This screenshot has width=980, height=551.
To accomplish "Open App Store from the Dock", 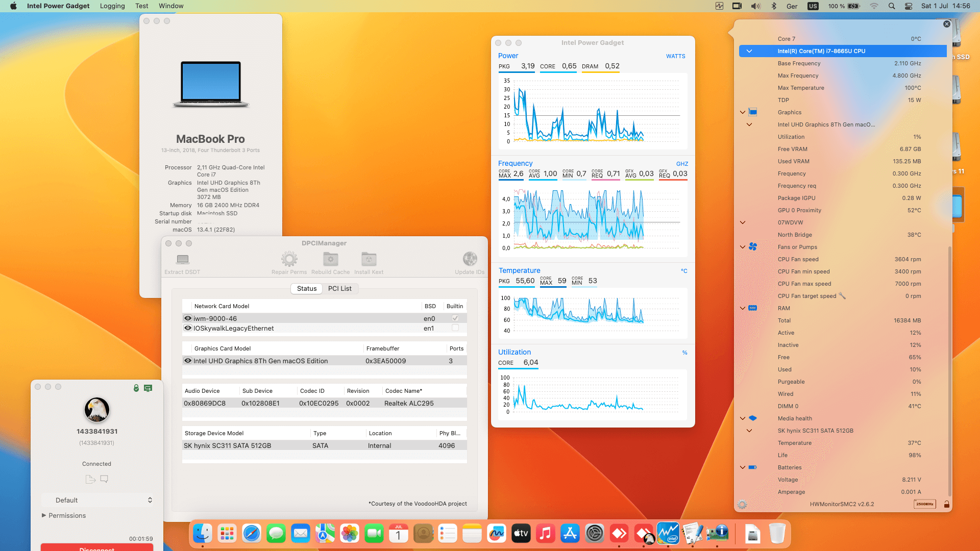I will tap(570, 534).
